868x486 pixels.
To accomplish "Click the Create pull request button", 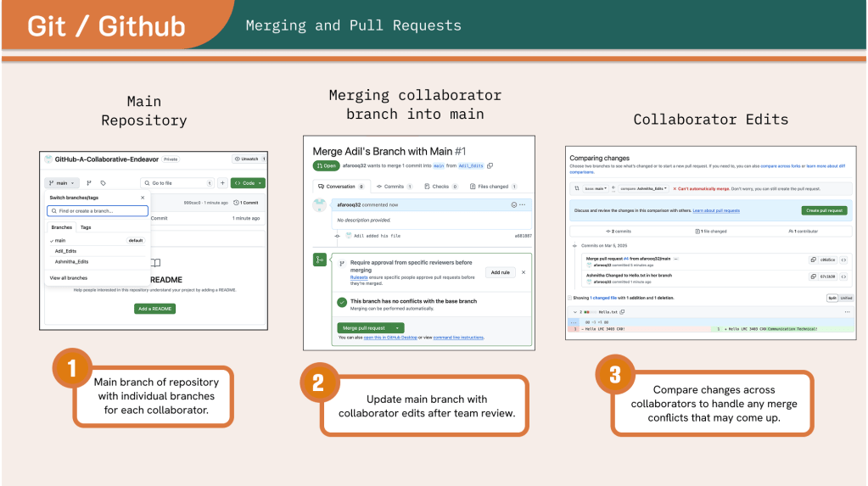I will (824, 210).
